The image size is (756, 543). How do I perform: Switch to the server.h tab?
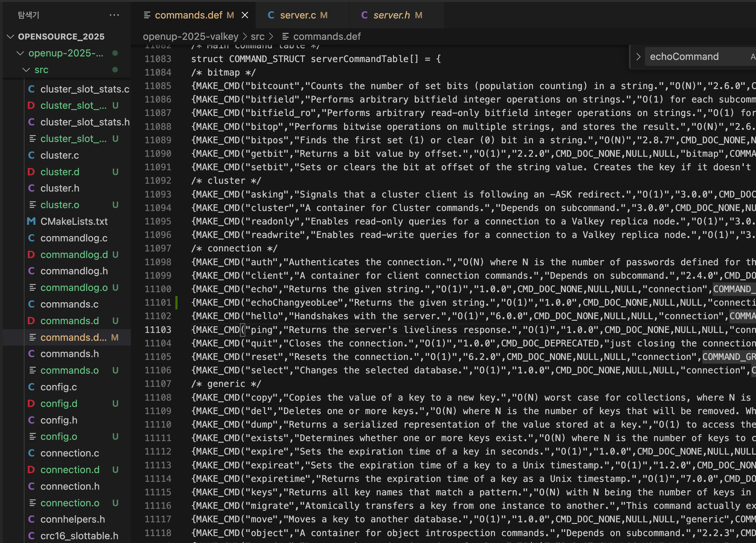pyautogui.click(x=391, y=15)
